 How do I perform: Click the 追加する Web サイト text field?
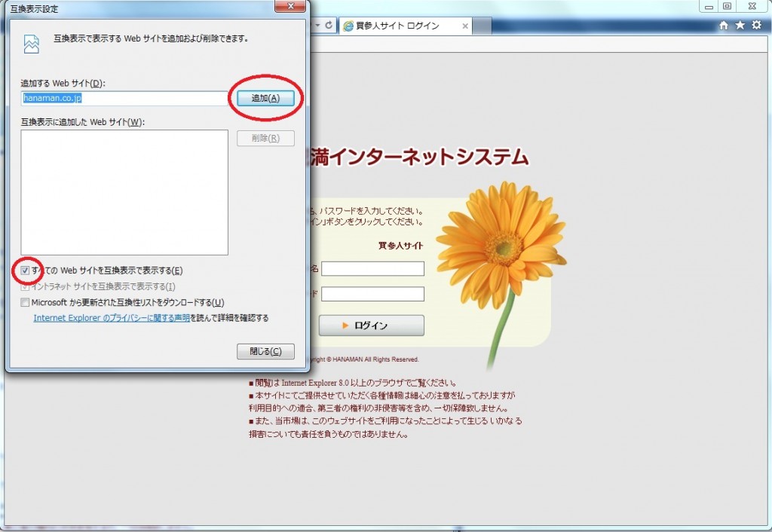click(124, 98)
